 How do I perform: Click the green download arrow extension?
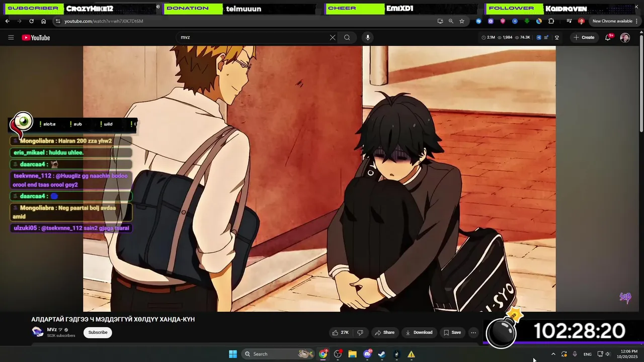coord(527,21)
